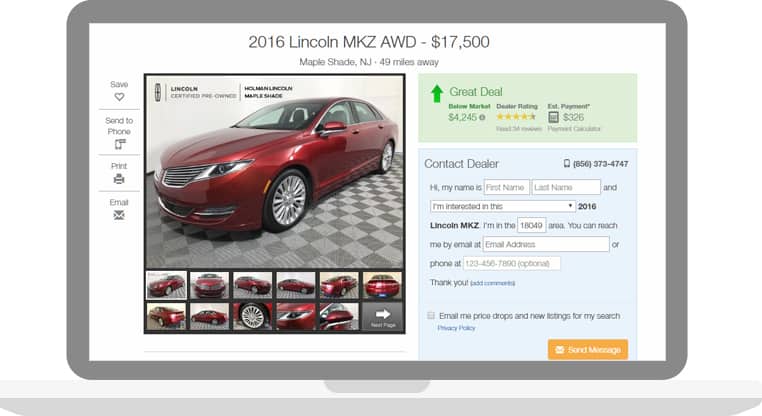
Task: Open Read 34 reviews link
Action: pos(519,129)
